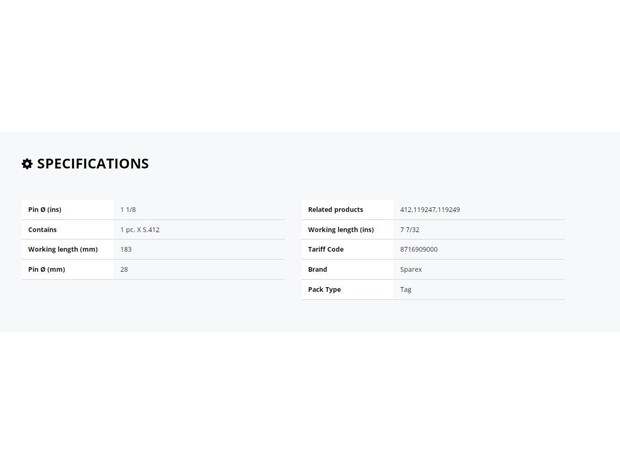Screen dimensions: 620x465
Task: Click the tariff code value '8716909000'
Action: (x=419, y=250)
